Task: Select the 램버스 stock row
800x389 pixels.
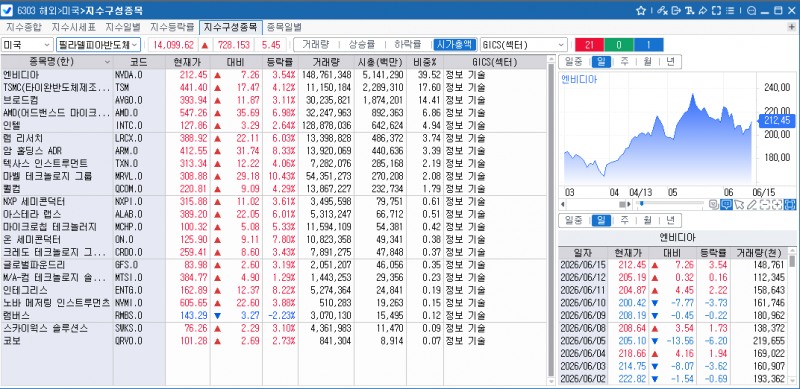Action: coord(273,315)
